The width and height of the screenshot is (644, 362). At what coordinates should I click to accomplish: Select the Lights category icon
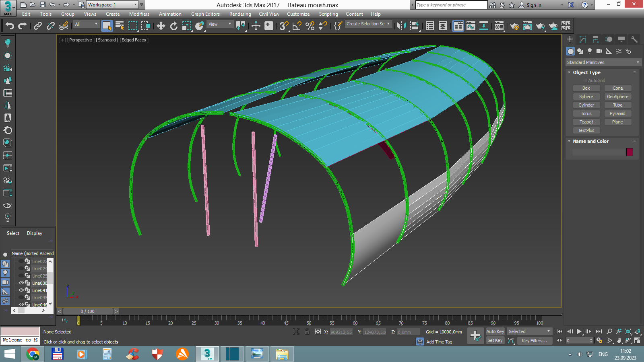(590, 51)
